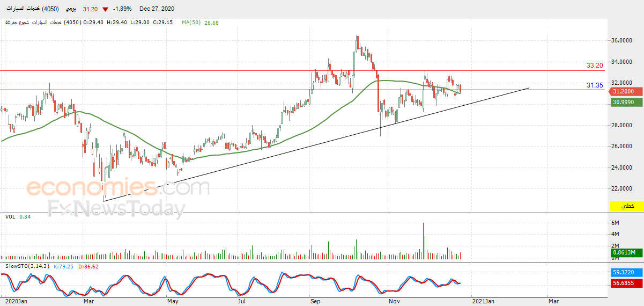
Task: Click the blue 59.3220 stochastic K tag
Action: tap(625, 272)
